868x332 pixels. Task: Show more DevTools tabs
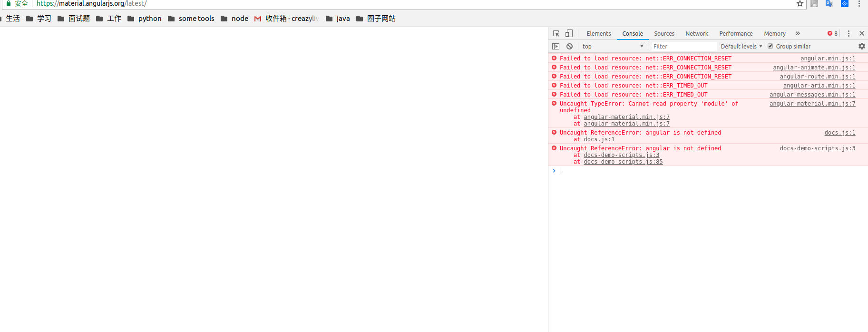pyautogui.click(x=798, y=33)
